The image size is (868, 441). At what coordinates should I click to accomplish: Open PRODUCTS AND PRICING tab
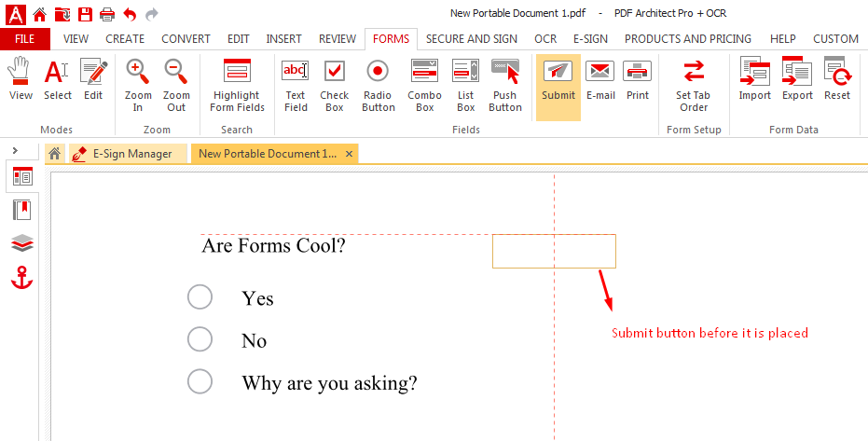[688, 39]
